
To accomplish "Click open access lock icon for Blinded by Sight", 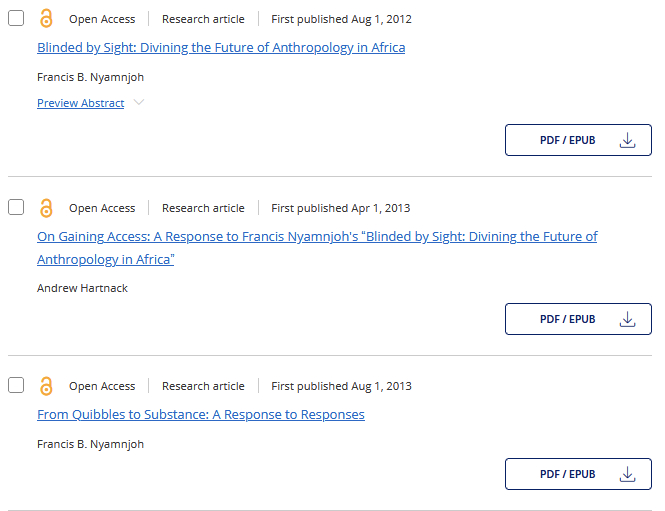I will coord(46,19).
